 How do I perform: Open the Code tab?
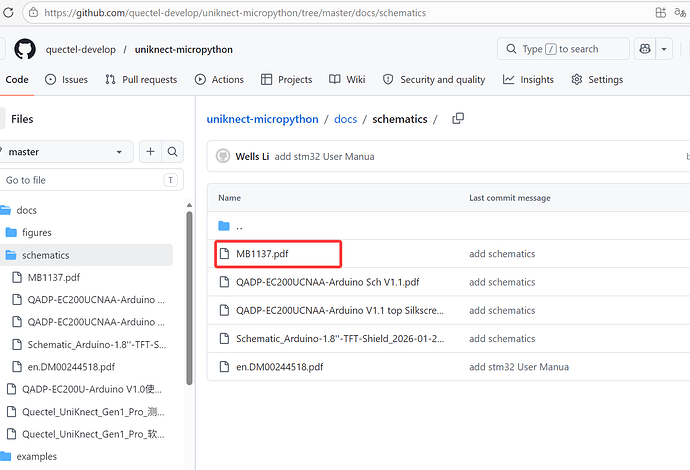click(x=17, y=80)
